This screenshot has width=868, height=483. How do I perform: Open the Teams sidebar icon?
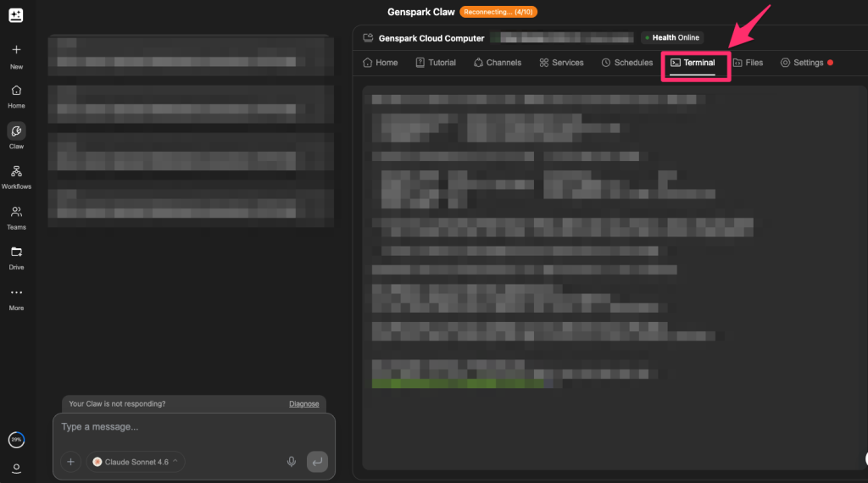tap(16, 213)
